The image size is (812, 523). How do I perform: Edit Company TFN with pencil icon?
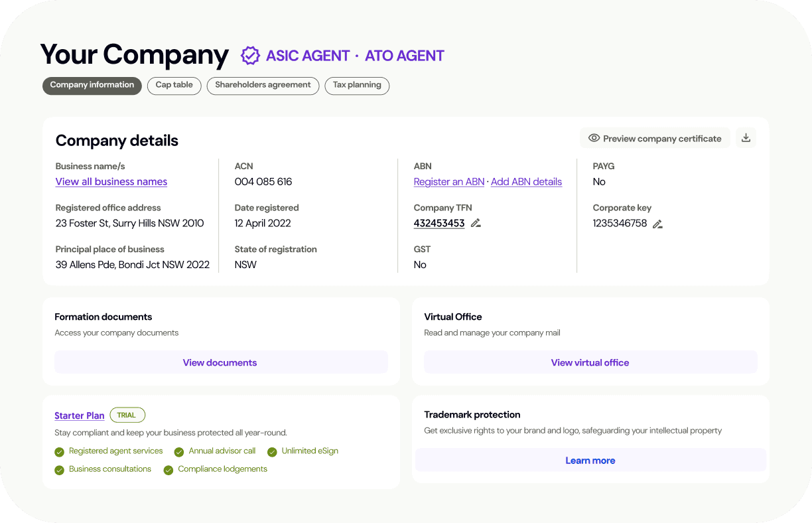476,224
